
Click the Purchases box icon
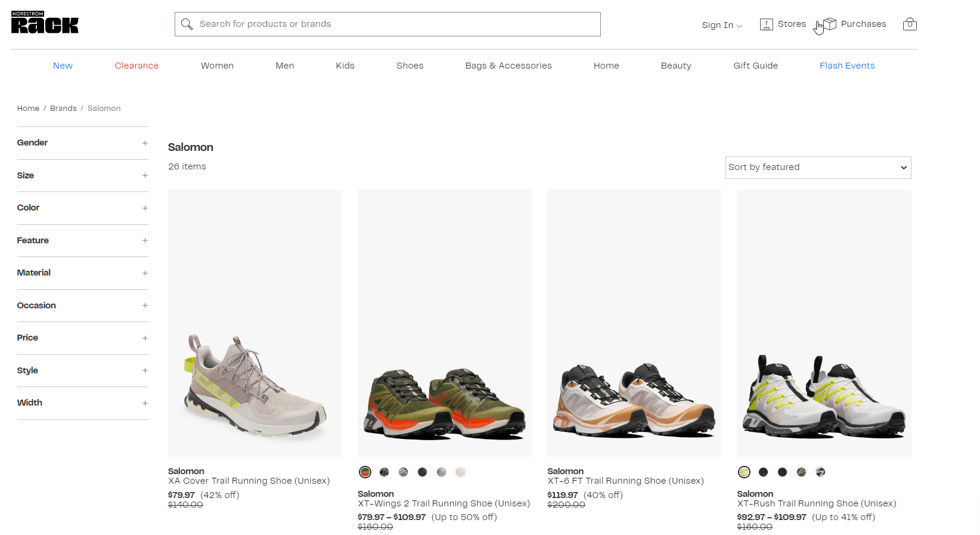(x=830, y=24)
